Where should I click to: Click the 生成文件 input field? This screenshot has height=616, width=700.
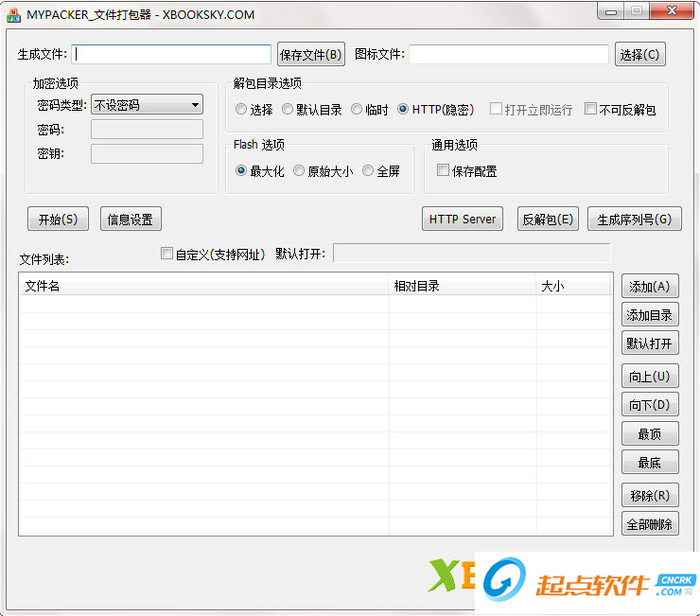(x=171, y=55)
